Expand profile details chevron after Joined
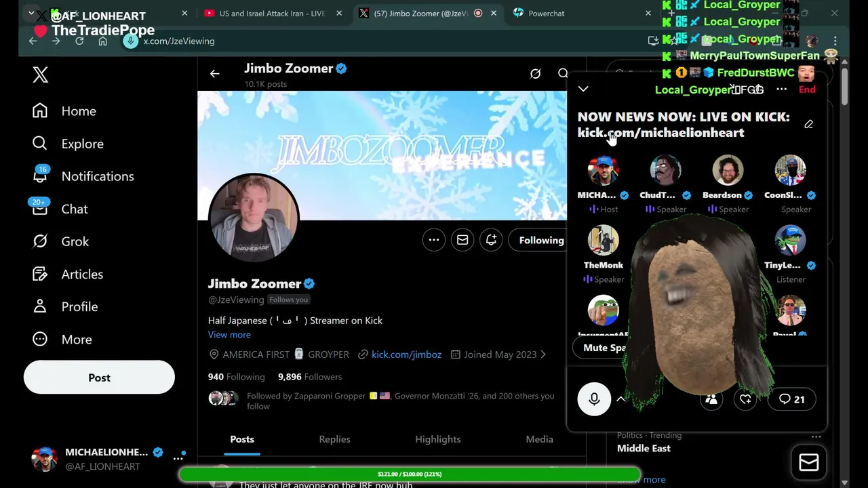The image size is (868, 488). pyautogui.click(x=542, y=354)
